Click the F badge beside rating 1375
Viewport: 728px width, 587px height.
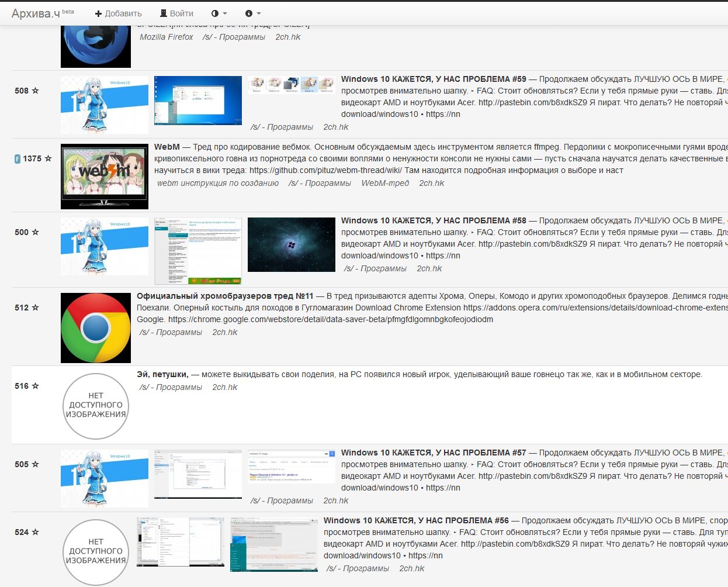[x=18, y=158]
